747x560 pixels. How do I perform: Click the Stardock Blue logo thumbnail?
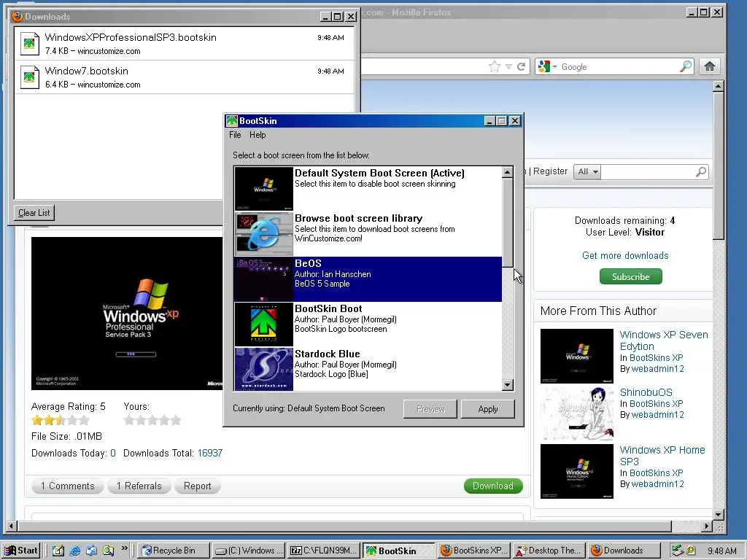click(263, 369)
